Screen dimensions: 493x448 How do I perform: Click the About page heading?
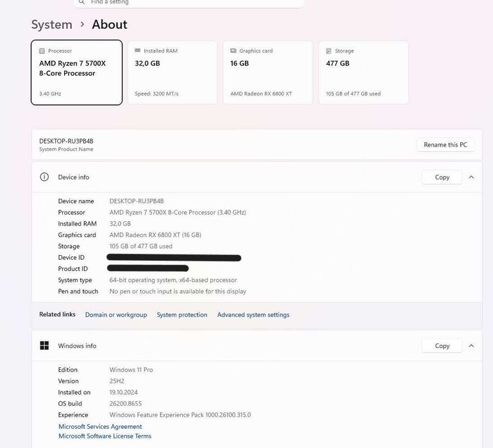click(x=110, y=24)
